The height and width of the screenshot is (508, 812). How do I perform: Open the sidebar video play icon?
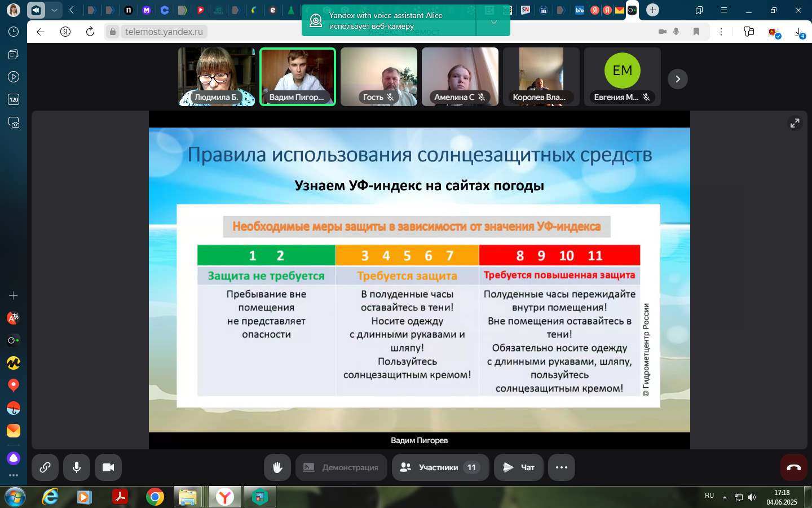(14, 77)
